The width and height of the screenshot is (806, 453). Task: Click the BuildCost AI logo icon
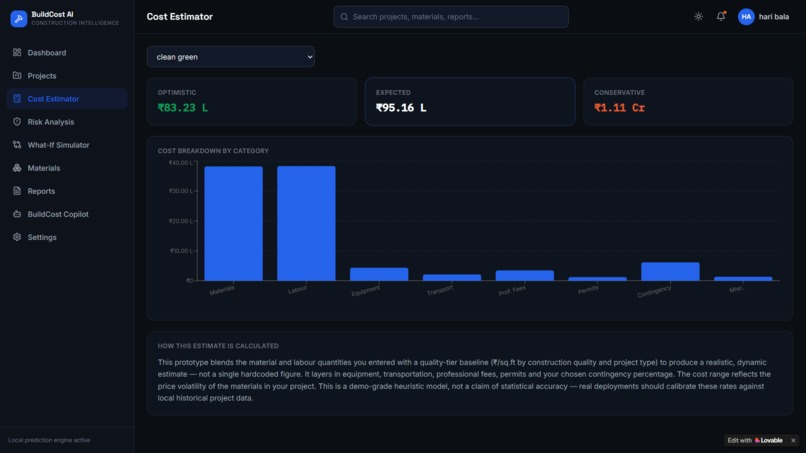[x=19, y=19]
